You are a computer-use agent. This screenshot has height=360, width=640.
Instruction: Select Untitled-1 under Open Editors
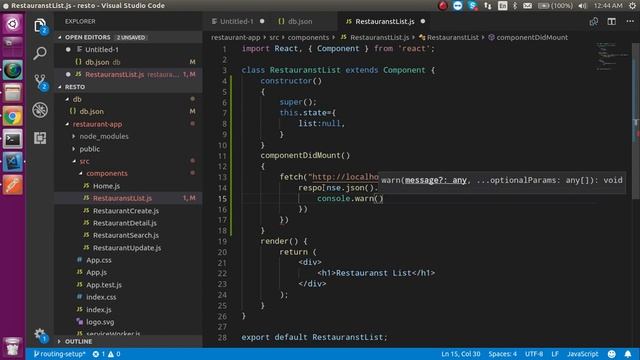tap(129, 50)
